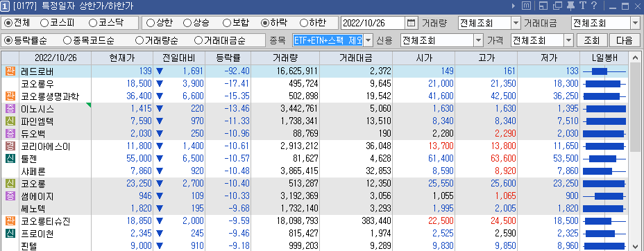Image resolution: width=644 pixels, height=251 pixels.
Task: Select the 핀텔 stock name
Action: (x=29, y=246)
